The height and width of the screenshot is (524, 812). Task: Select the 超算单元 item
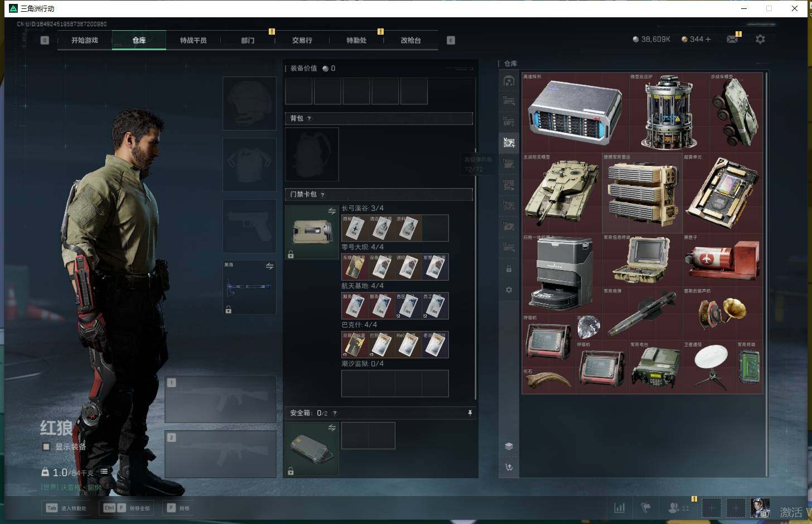(723, 193)
